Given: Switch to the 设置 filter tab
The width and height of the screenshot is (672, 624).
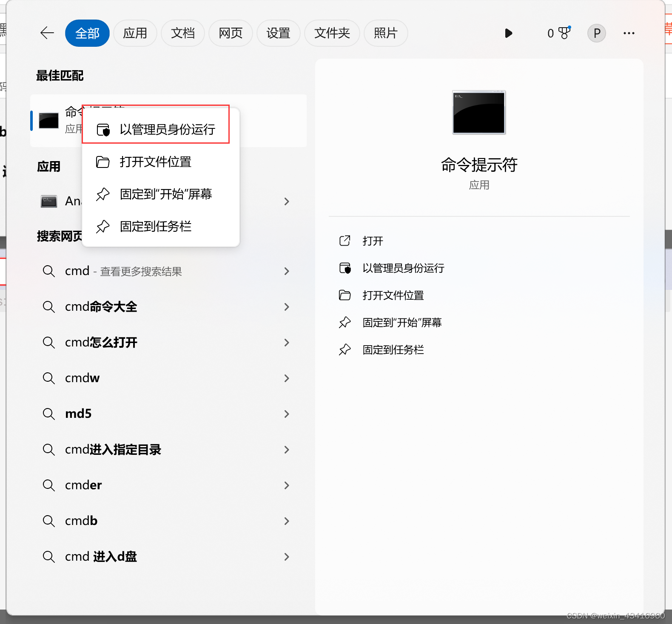Looking at the screenshot, I should [x=279, y=33].
